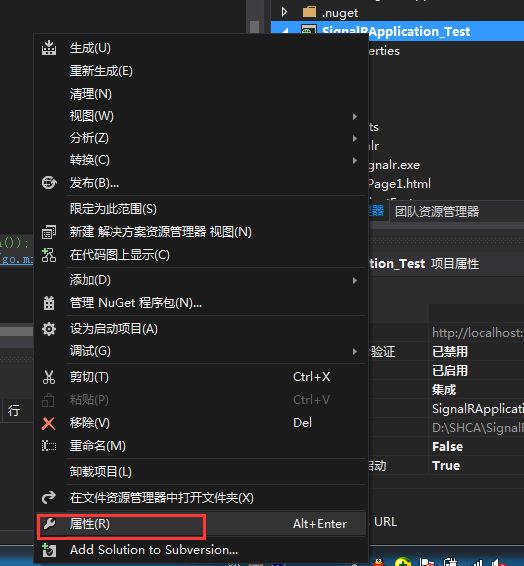Choose 移除(V) from the menu
Image resolution: width=524 pixels, height=566 pixels.
(x=201, y=423)
